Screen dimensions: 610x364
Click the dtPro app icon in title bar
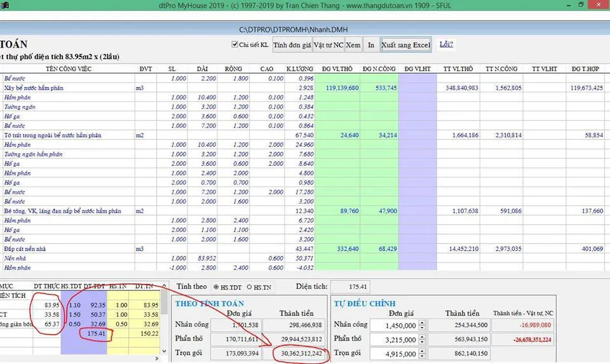tap(5, 5)
